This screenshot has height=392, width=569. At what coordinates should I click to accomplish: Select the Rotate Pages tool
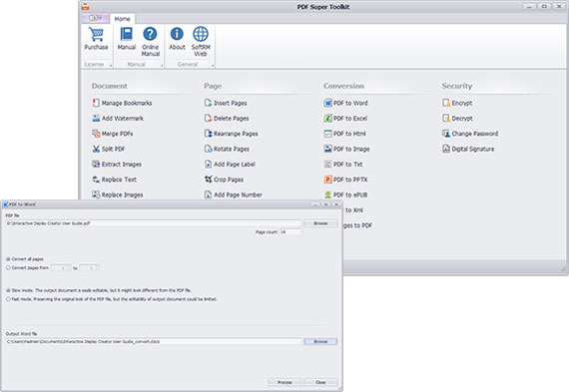click(227, 149)
